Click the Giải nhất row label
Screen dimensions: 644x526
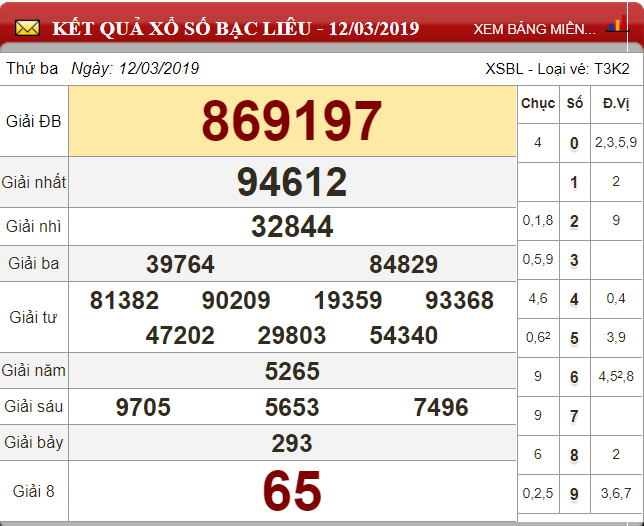point(34,182)
